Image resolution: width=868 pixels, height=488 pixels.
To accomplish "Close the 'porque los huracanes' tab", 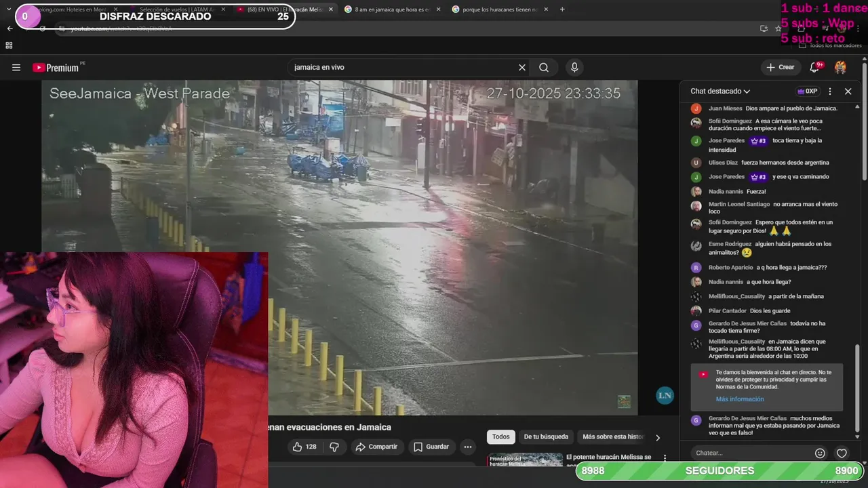I will (546, 9).
